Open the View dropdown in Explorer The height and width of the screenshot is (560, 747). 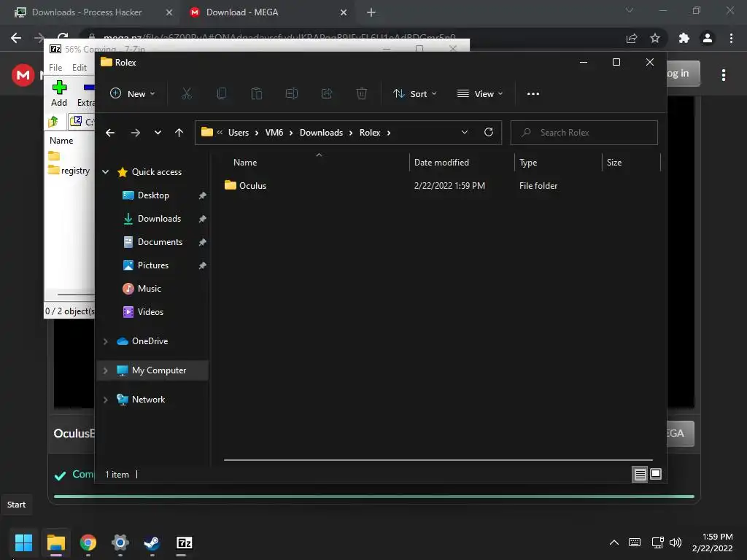pyautogui.click(x=480, y=94)
